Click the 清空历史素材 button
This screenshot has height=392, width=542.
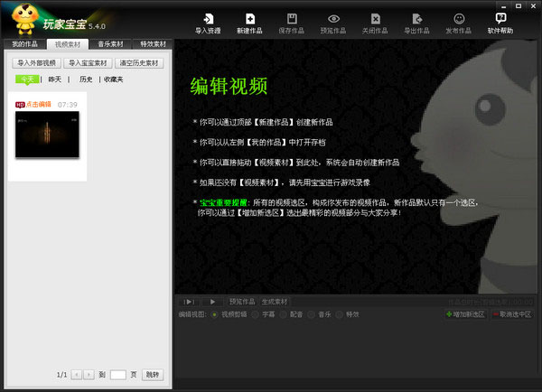[x=139, y=63]
